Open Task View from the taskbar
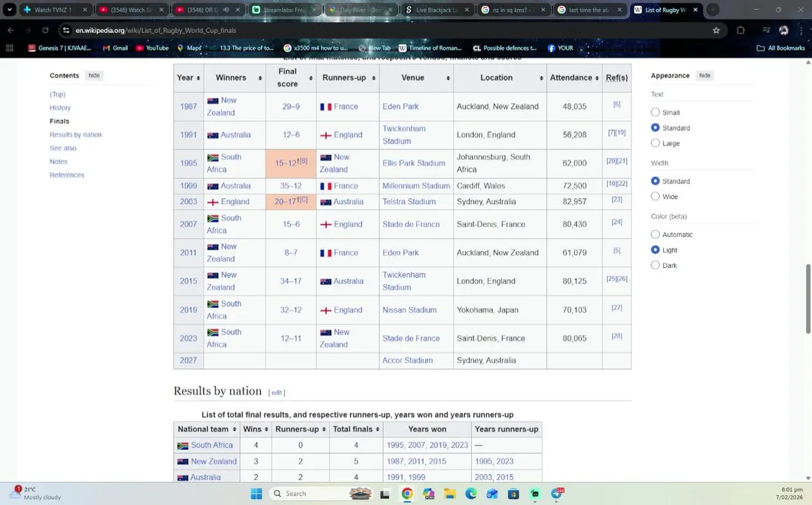Viewport: 812px width, 505px height. (385, 494)
